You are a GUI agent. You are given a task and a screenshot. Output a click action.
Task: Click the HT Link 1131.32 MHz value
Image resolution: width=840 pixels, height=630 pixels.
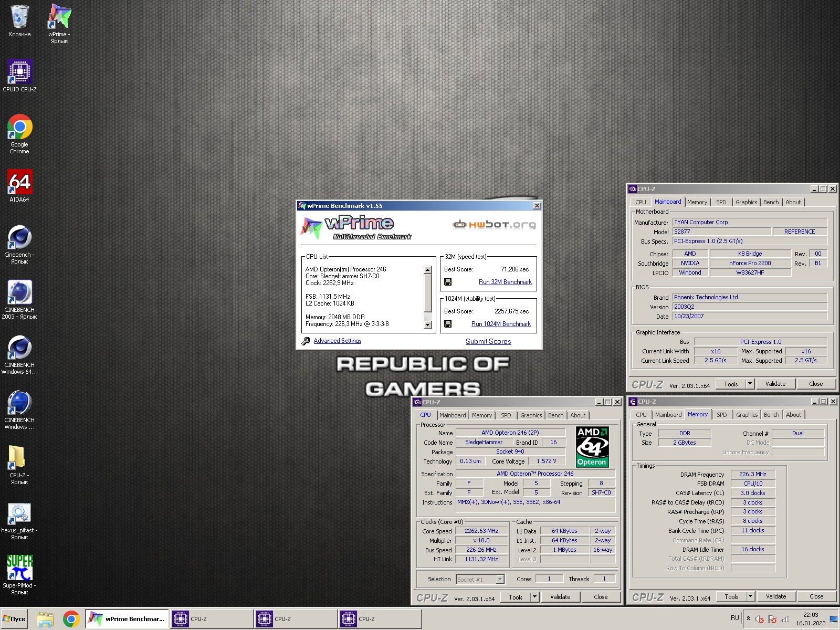[x=481, y=559]
